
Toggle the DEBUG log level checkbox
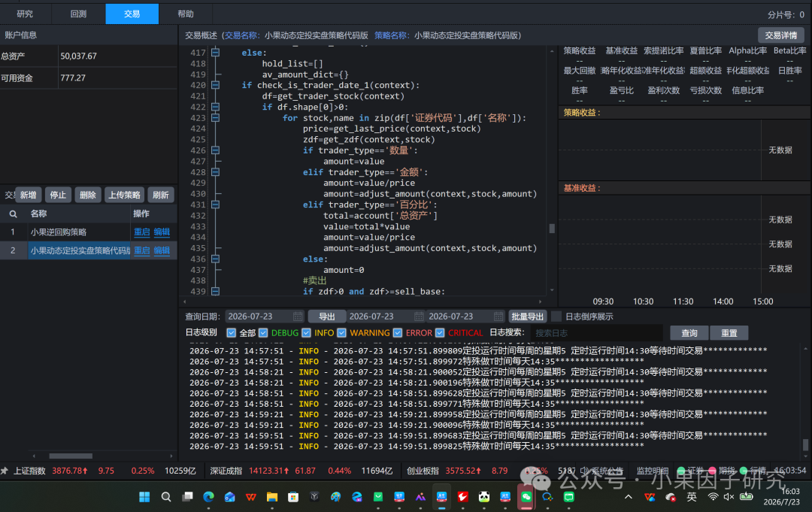(263, 333)
